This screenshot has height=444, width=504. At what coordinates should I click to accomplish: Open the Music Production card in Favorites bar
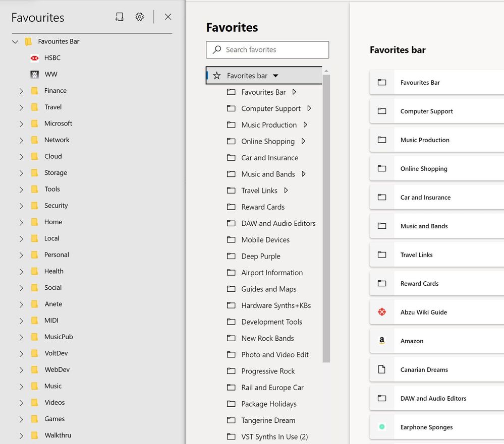pyautogui.click(x=436, y=140)
